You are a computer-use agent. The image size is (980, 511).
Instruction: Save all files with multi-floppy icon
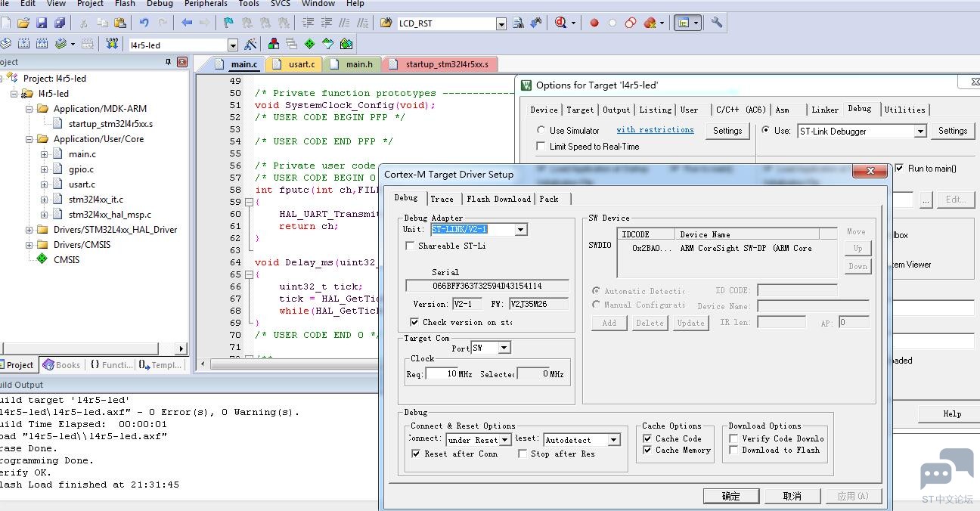point(59,23)
